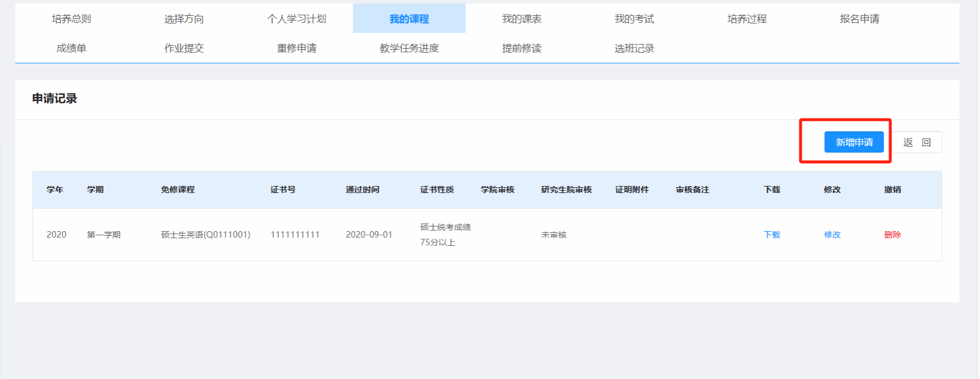Image resolution: width=980 pixels, height=379 pixels.
Task: Open 个人学习计划 tab
Action: pos(296,19)
